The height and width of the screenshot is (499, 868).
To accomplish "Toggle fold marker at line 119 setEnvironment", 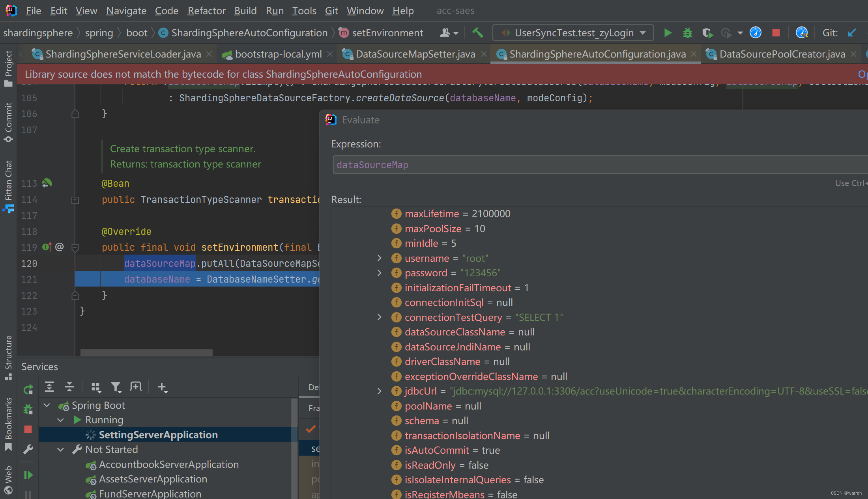I will (75, 248).
